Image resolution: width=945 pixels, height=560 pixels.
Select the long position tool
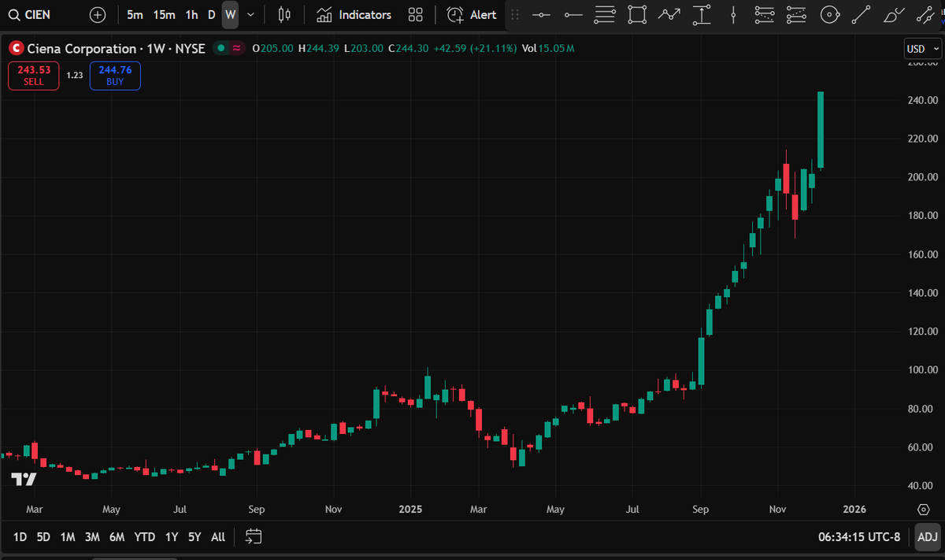pyautogui.click(x=764, y=14)
